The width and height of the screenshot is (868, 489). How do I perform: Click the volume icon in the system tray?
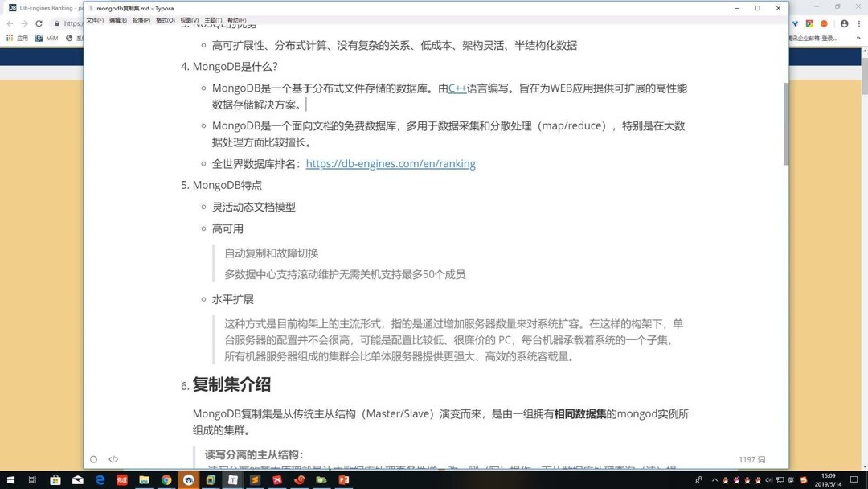768,480
